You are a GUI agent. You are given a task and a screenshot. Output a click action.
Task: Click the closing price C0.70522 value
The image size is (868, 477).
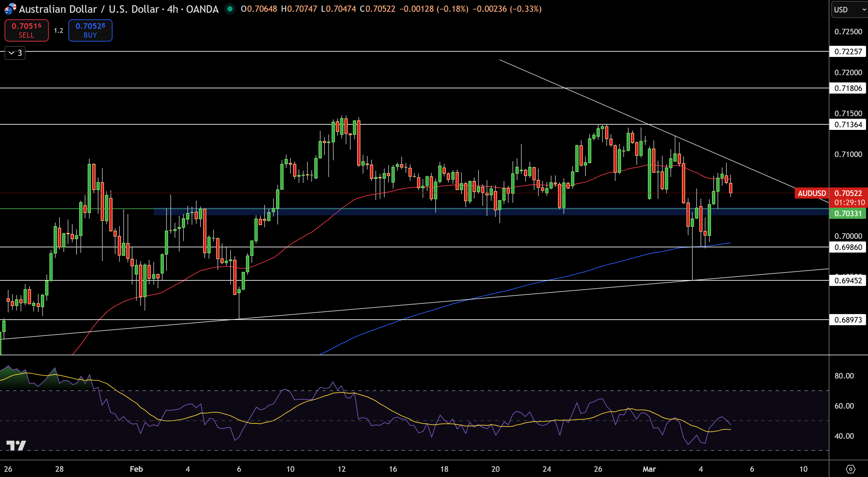point(377,9)
